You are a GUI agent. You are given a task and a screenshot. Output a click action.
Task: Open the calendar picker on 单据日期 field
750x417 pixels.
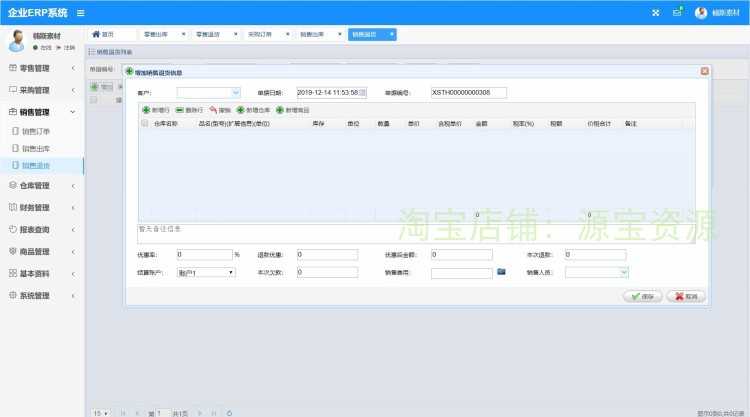363,93
